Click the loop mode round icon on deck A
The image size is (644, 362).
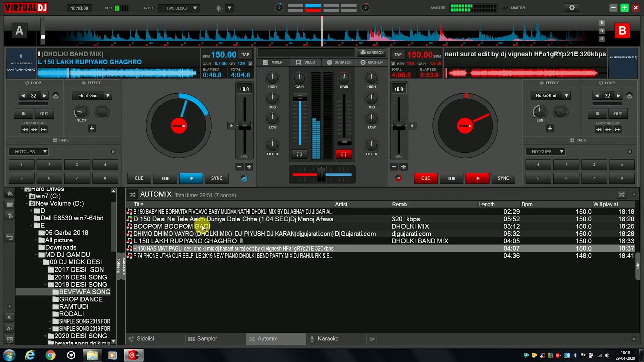coord(56,96)
